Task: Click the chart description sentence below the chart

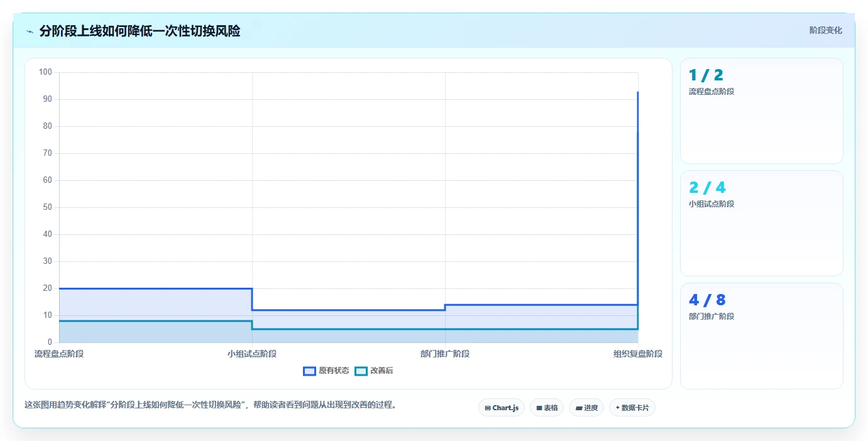Action: tap(210, 405)
